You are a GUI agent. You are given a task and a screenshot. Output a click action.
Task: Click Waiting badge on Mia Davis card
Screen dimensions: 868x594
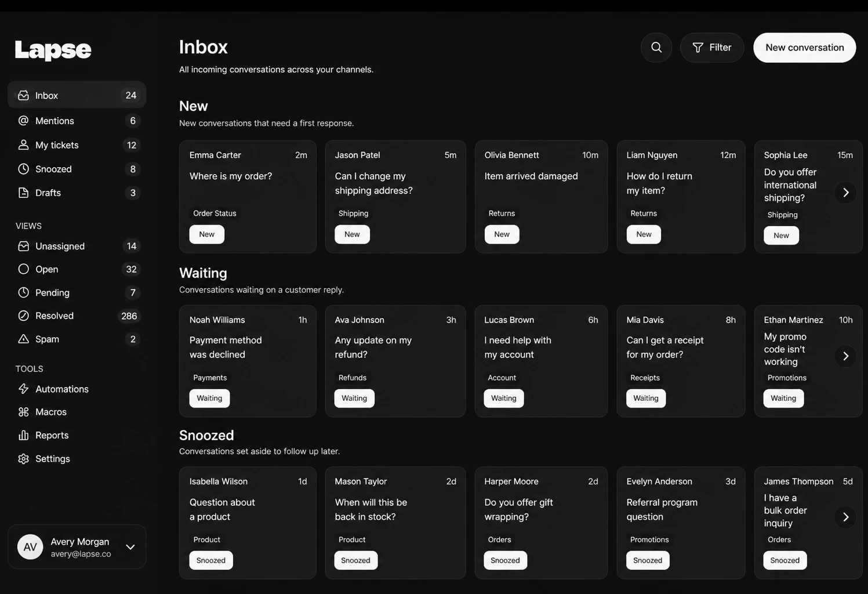[646, 398]
